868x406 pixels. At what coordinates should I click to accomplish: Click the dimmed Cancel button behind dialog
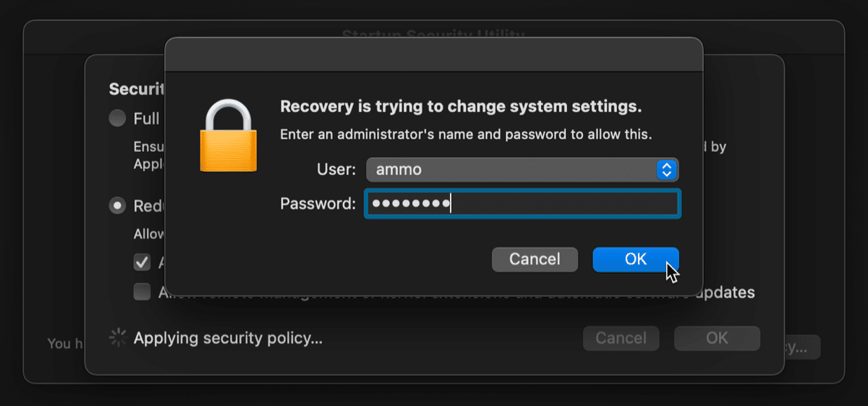[x=621, y=338]
